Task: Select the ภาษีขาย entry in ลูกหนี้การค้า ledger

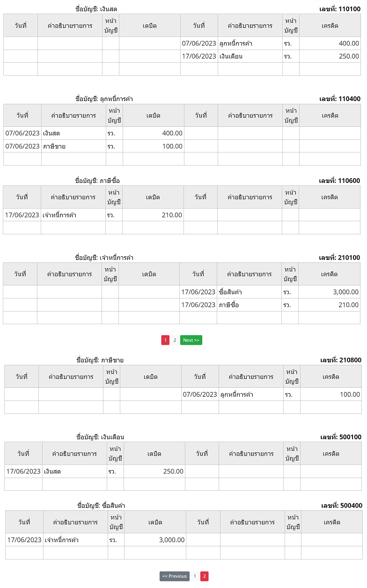Action: [54, 146]
